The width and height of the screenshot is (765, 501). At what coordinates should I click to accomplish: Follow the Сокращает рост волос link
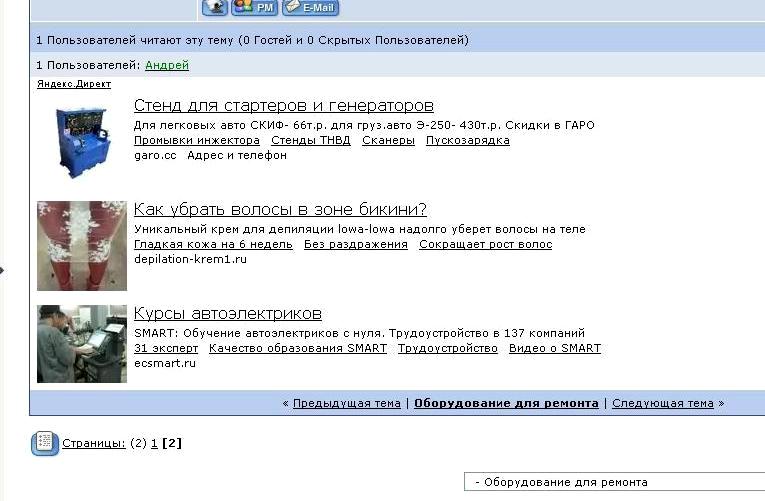[485, 244]
